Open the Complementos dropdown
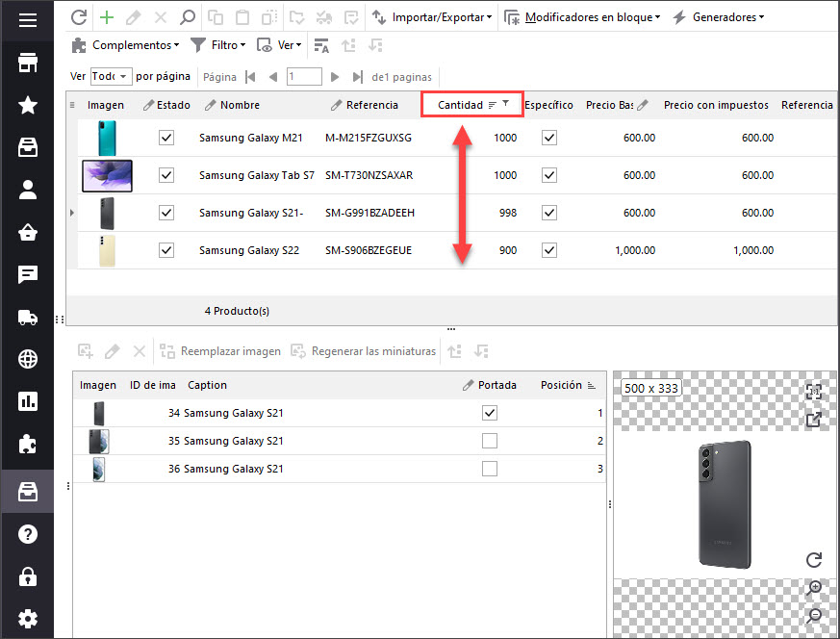Viewport: 840px width, 639px height. coord(125,45)
